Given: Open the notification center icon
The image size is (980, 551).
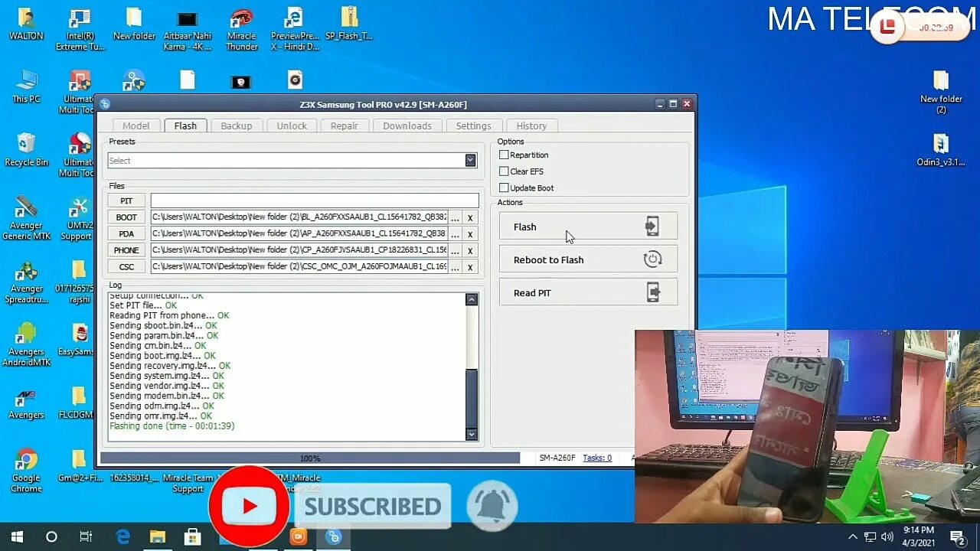Looking at the screenshot, I should tap(957, 536).
